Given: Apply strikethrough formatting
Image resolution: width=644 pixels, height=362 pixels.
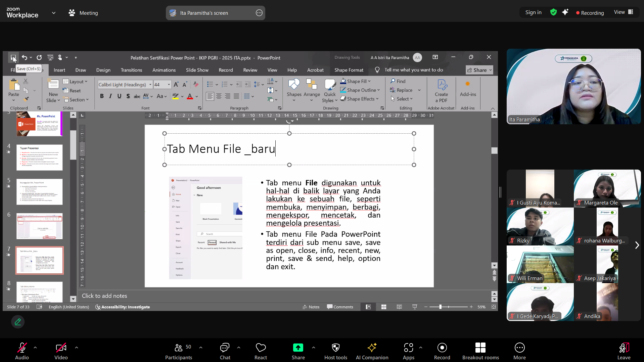Looking at the screenshot, I should (x=137, y=96).
